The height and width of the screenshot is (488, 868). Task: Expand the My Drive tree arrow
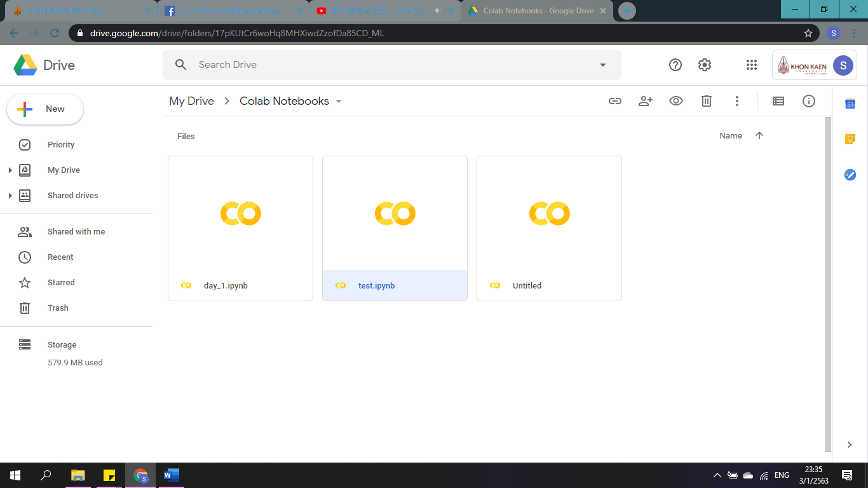pyautogui.click(x=10, y=170)
